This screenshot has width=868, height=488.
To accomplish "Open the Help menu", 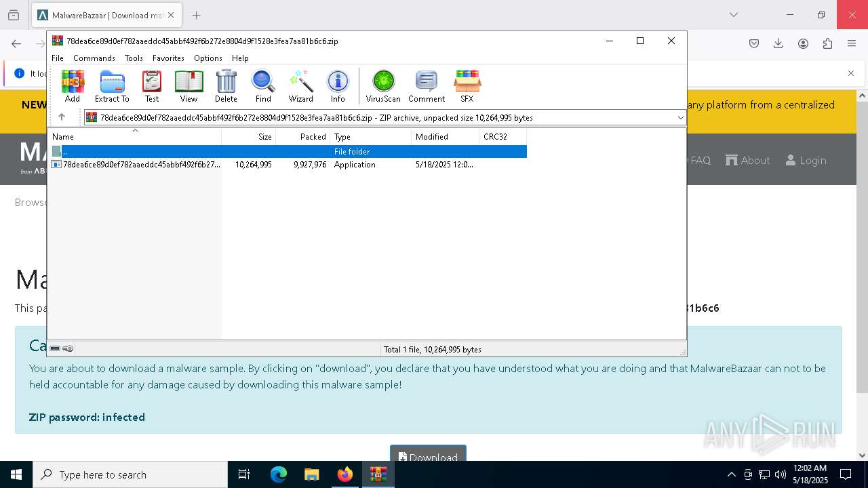I will click(x=240, y=58).
